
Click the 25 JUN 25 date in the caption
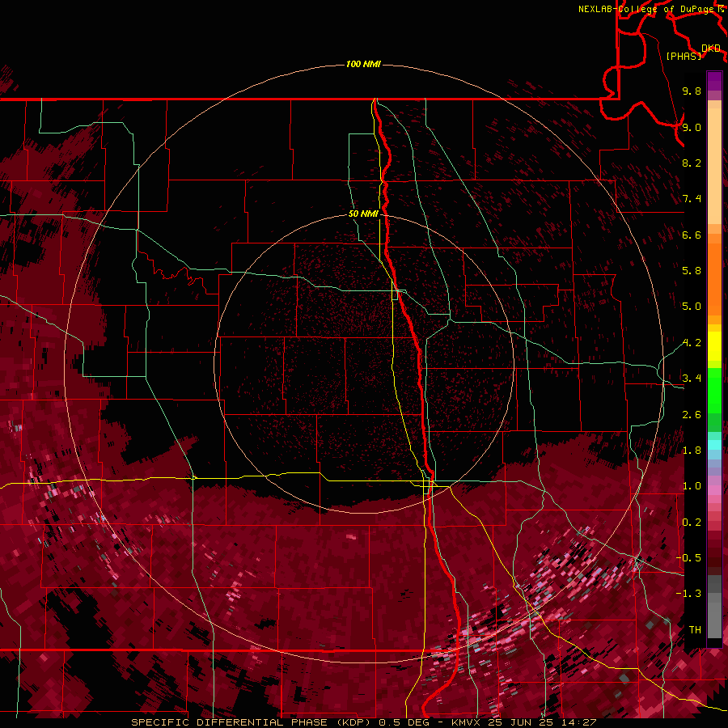coord(520,722)
